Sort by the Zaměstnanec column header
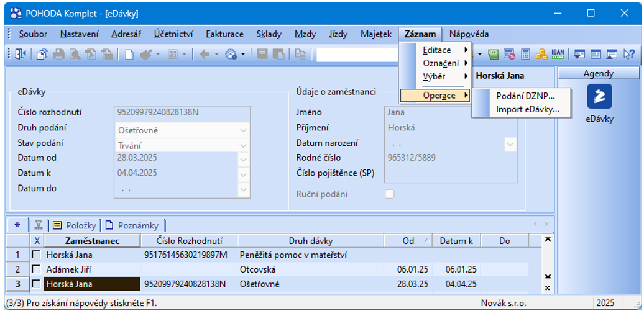Screen dimensions: 644x311 (x=91, y=241)
